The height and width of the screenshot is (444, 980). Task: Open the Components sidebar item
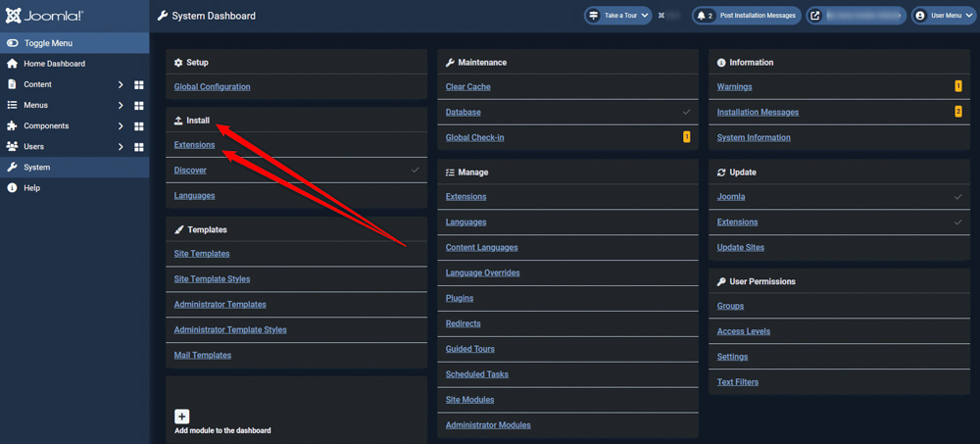[x=46, y=125]
